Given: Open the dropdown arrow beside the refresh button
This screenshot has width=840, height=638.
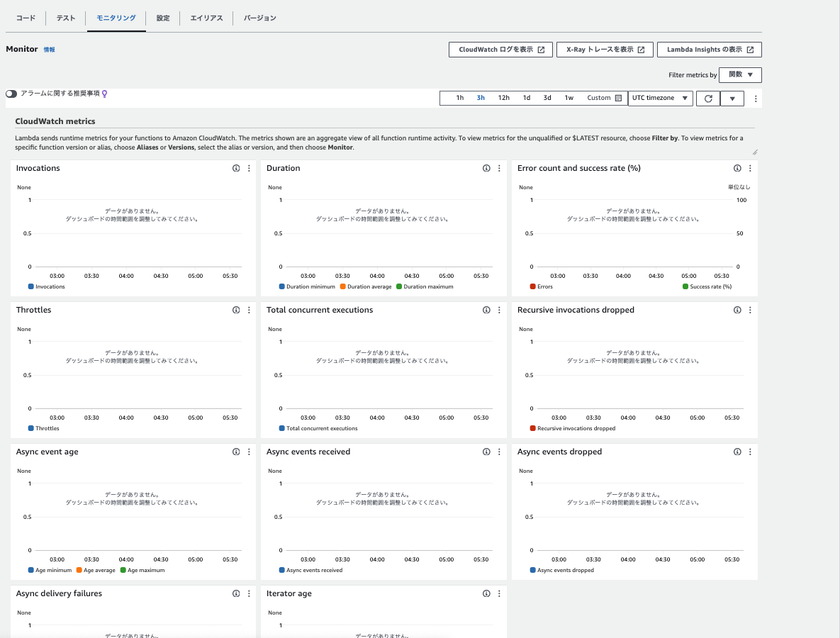Looking at the screenshot, I should pyautogui.click(x=732, y=98).
